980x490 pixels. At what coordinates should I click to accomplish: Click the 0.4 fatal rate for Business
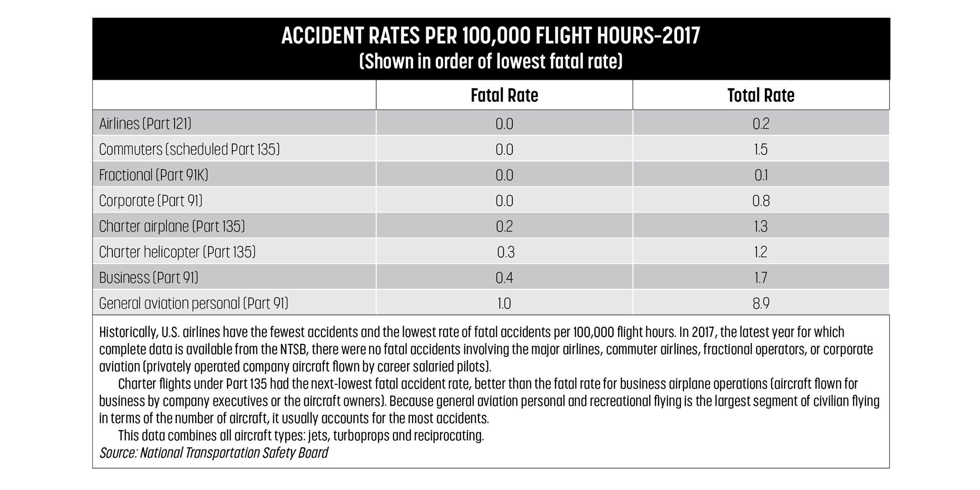pos(504,278)
